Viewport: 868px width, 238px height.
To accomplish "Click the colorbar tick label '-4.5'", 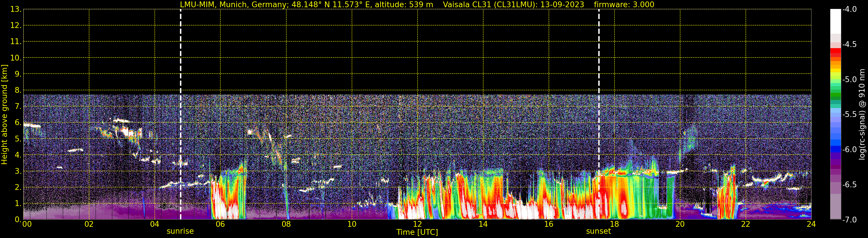I will pyautogui.click(x=849, y=44).
